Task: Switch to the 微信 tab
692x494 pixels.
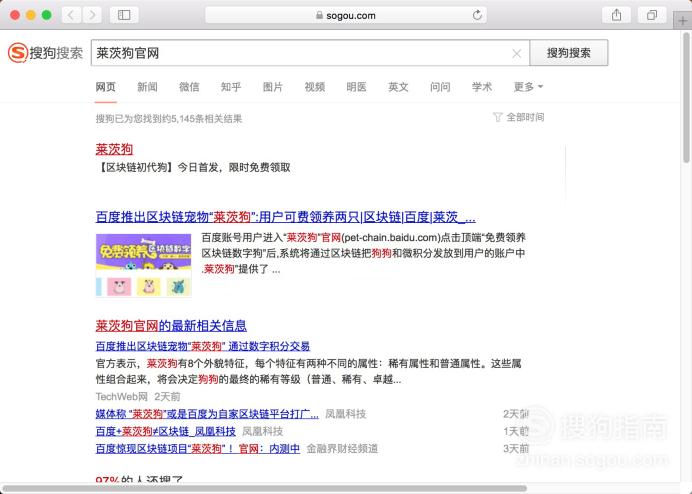Action: [x=189, y=87]
